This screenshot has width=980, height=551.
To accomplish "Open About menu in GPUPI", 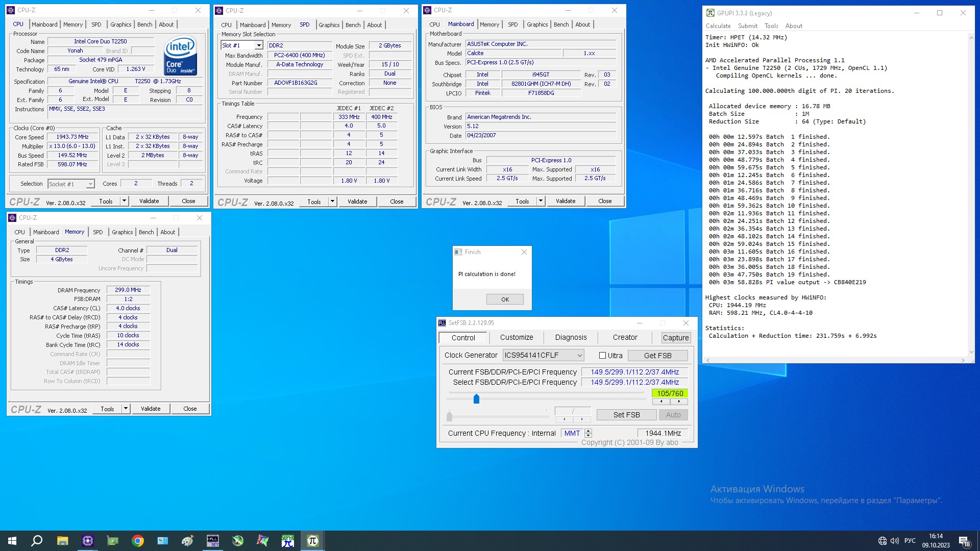I will pyautogui.click(x=794, y=26).
